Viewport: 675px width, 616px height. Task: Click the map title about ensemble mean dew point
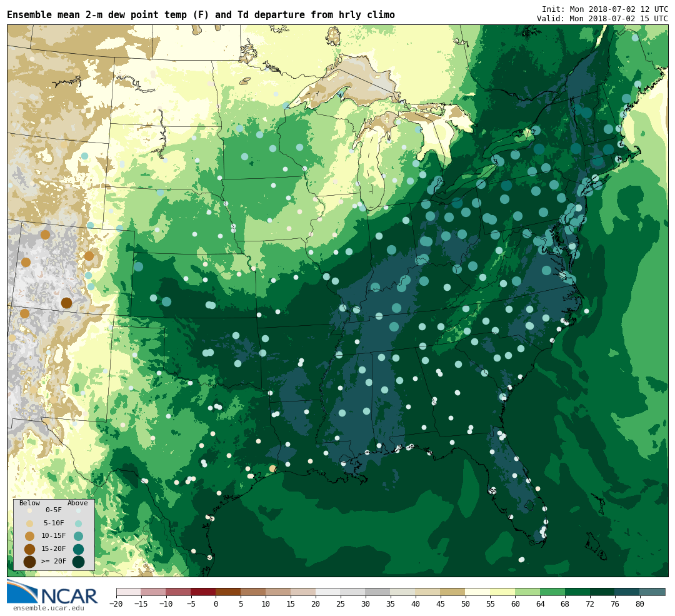coord(201,15)
